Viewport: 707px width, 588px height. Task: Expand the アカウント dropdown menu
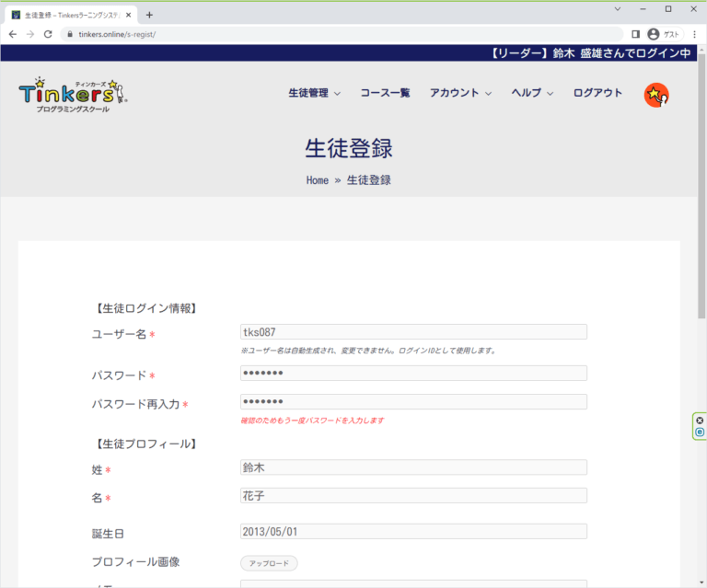460,93
